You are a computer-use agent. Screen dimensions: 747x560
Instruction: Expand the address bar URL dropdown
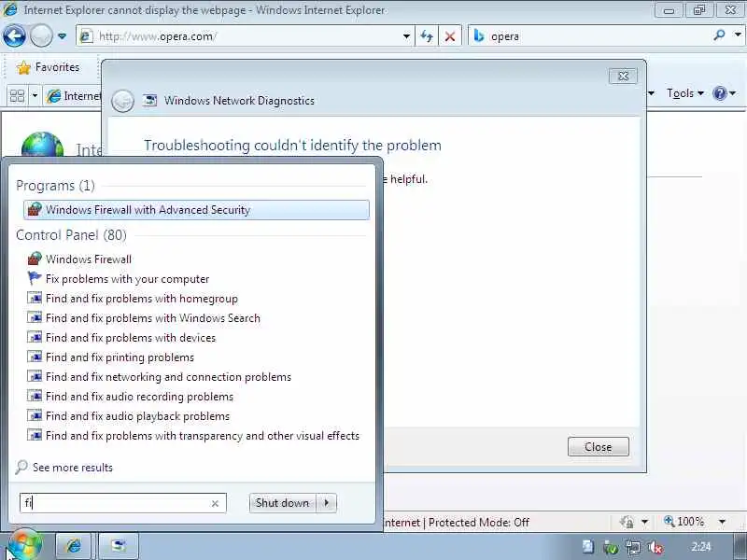point(406,36)
